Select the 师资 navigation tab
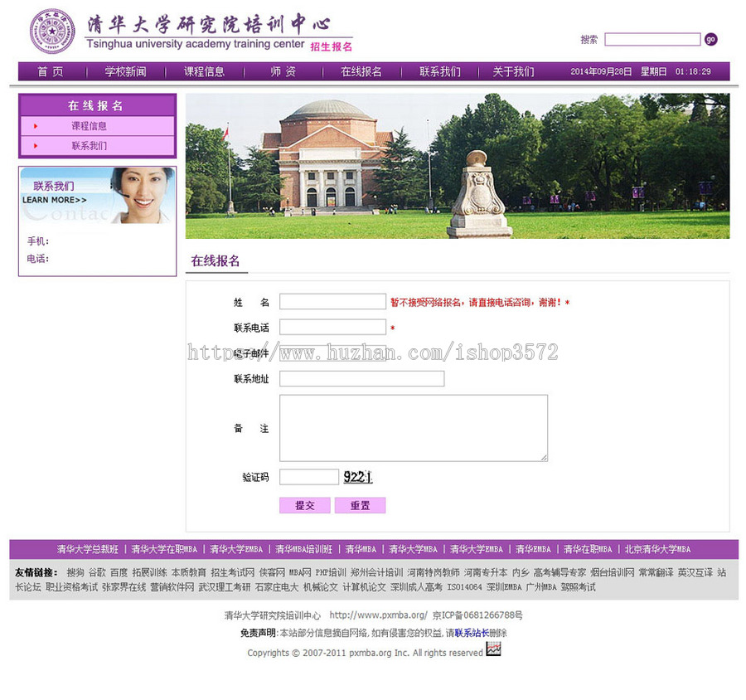This screenshot has width=746, height=700. pyautogui.click(x=279, y=71)
